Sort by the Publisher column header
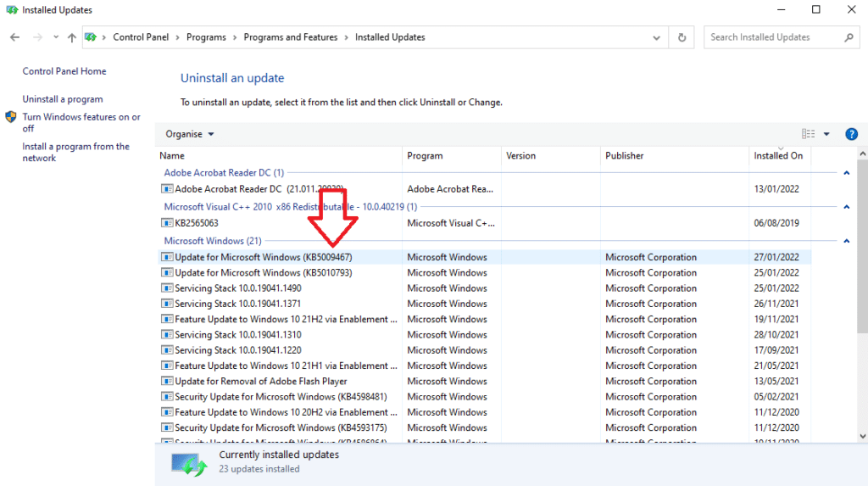This screenshot has width=868, height=486. coord(674,156)
